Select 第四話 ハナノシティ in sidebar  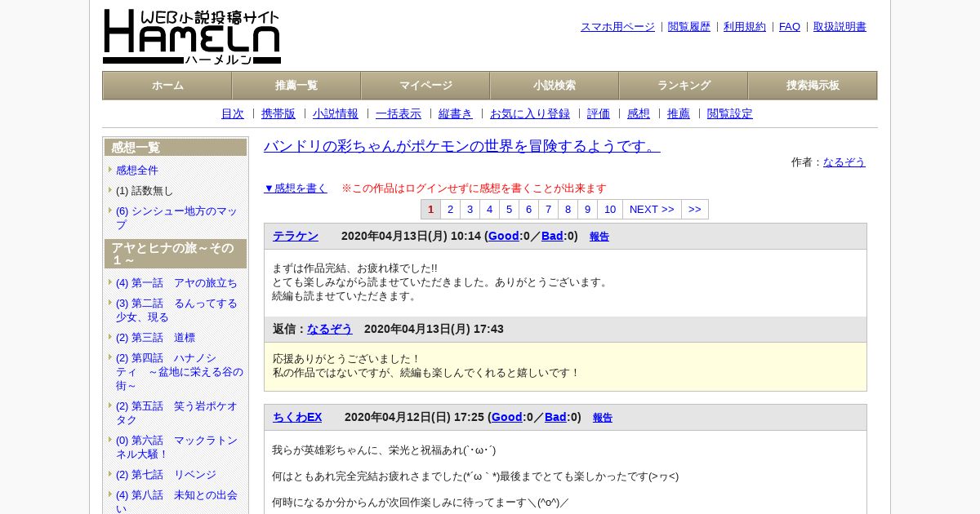pos(180,371)
